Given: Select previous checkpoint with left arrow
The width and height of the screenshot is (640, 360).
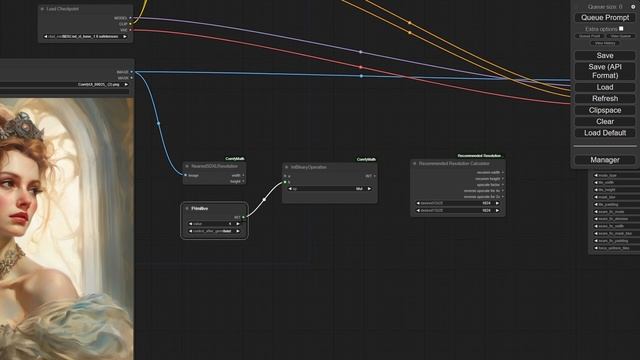Looking at the screenshot, I should 45,36.
